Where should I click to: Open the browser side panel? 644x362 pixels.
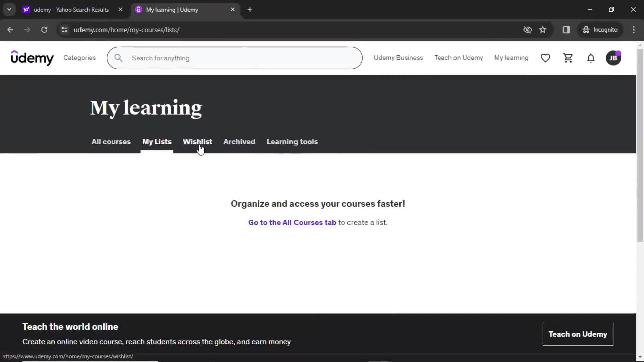pos(566,30)
